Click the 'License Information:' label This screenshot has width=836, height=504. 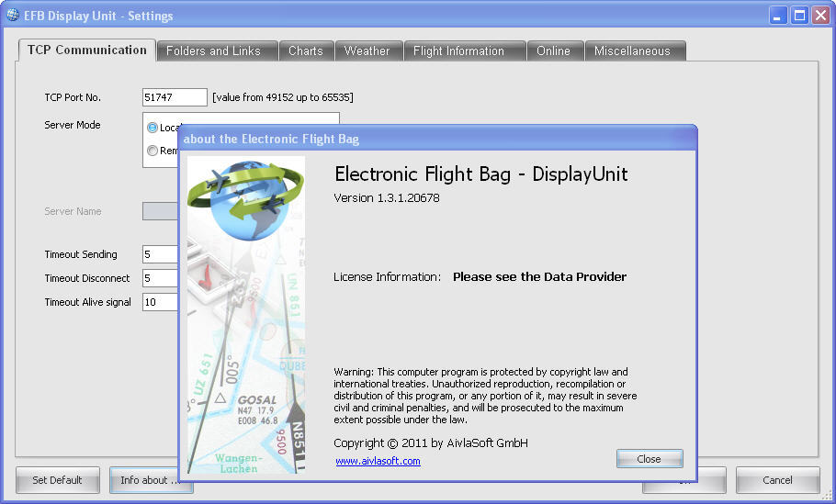click(387, 277)
